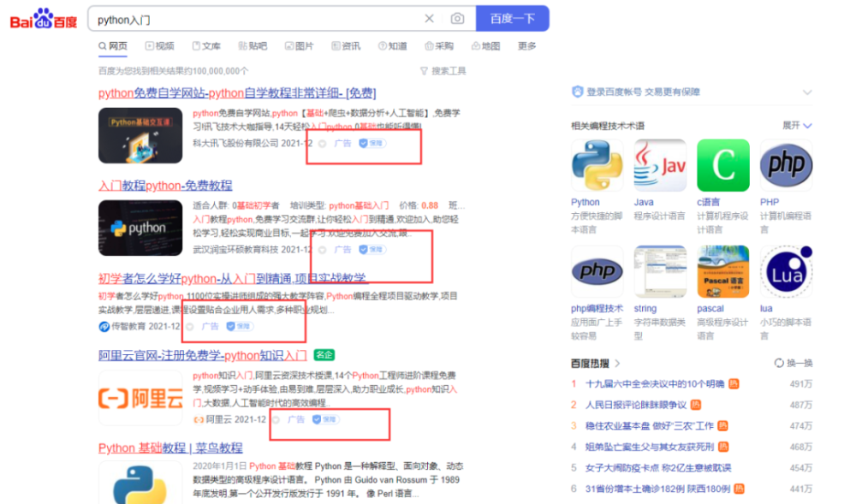Screen dimensions: 856x504
Task: Click the Lua language icon
Action: (786, 271)
